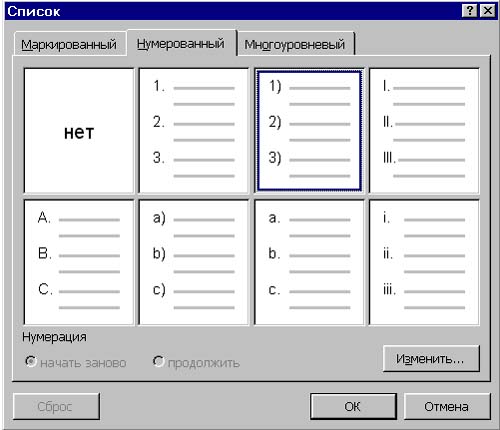Click the 'Список' dialog title bar
500x430 pixels.
[233, 11]
